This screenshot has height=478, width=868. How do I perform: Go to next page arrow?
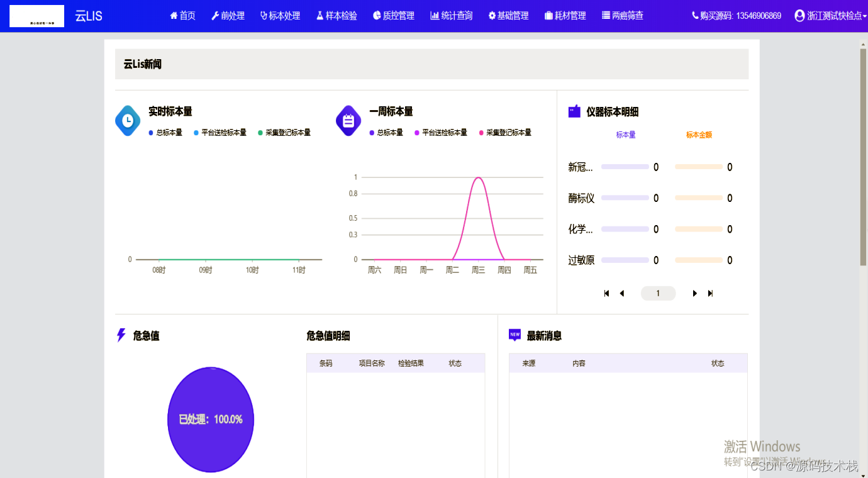pyautogui.click(x=694, y=294)
